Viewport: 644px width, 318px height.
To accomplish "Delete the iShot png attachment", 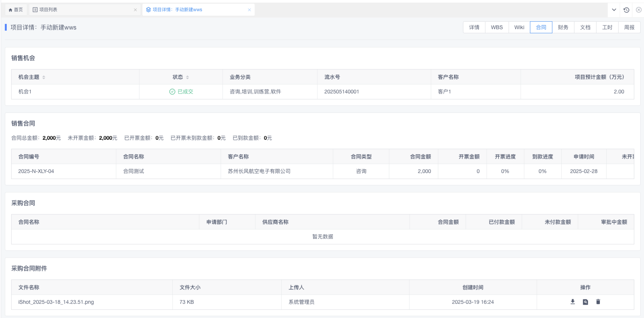I will 598,302.
